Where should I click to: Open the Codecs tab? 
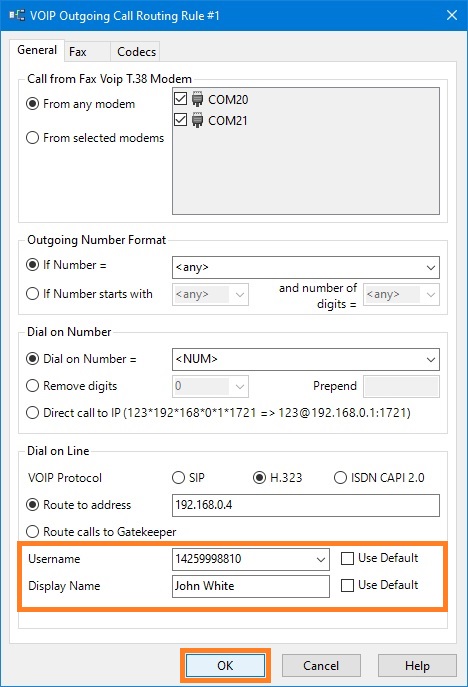click(x=136, y=52)
